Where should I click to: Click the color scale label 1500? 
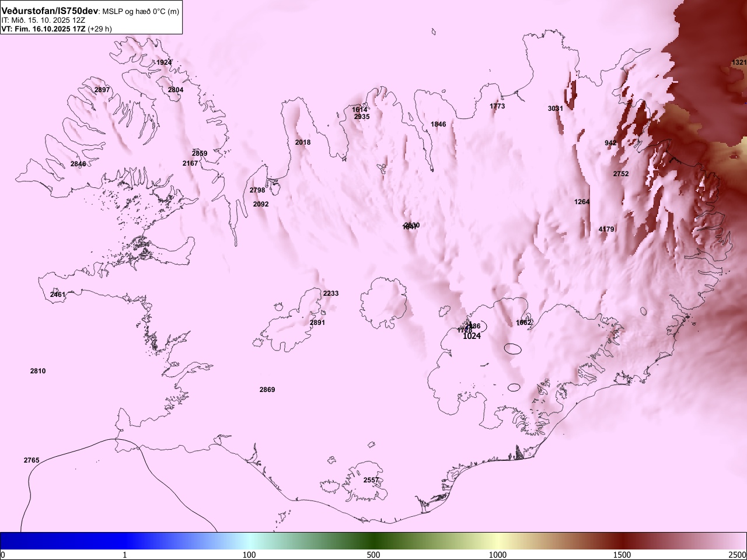pyautogui.click(x=622, y=555)
